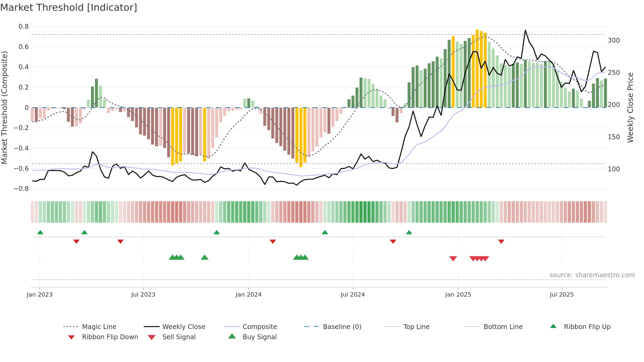Click the −0.8 left axis tick
This screenshot has height=362, width=644.
click(x=21, y=189)
